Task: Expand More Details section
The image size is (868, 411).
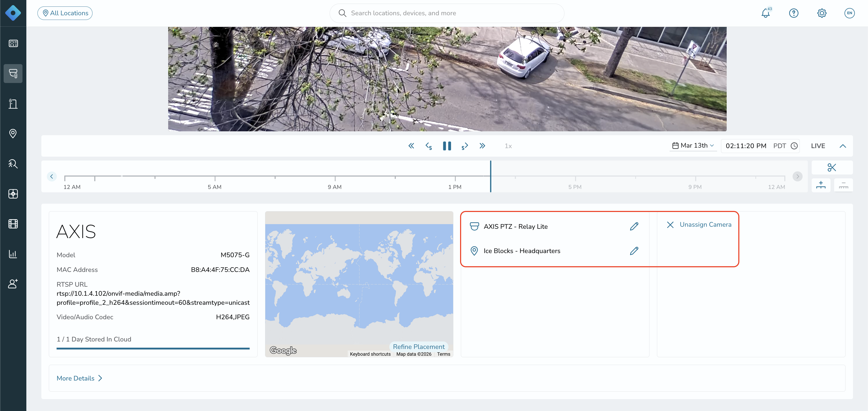Action: [80, 378]
